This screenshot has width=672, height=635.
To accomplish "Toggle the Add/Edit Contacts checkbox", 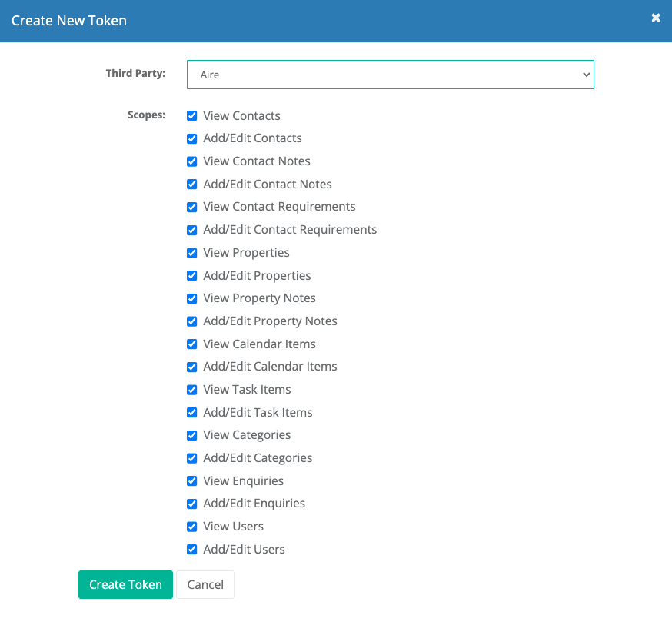I will point(192,138).
